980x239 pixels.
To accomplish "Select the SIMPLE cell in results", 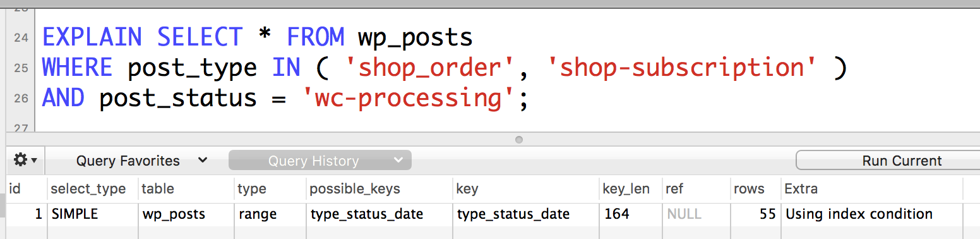I will point(92,214).
